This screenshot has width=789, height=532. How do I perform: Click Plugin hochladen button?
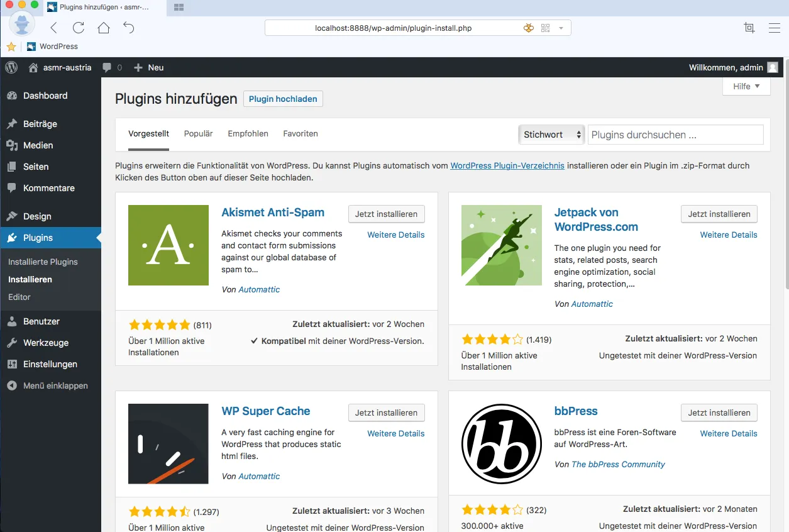(283, 99)
